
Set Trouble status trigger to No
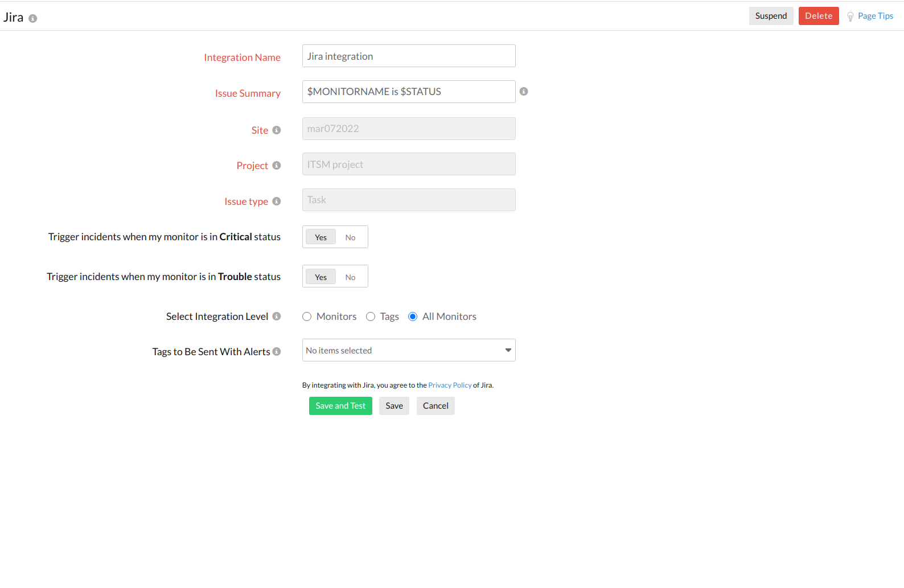[x=350, y=277]
